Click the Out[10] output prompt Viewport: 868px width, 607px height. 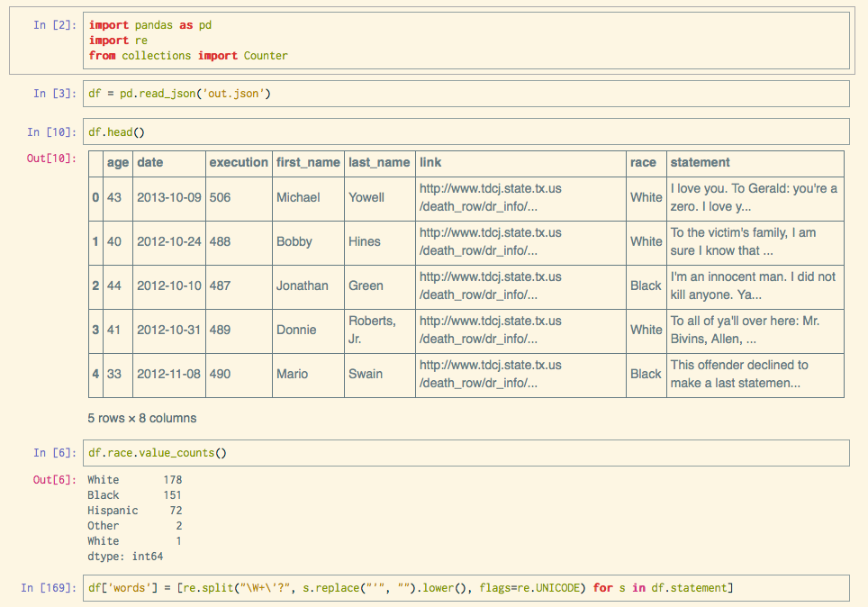coord(51,159)
